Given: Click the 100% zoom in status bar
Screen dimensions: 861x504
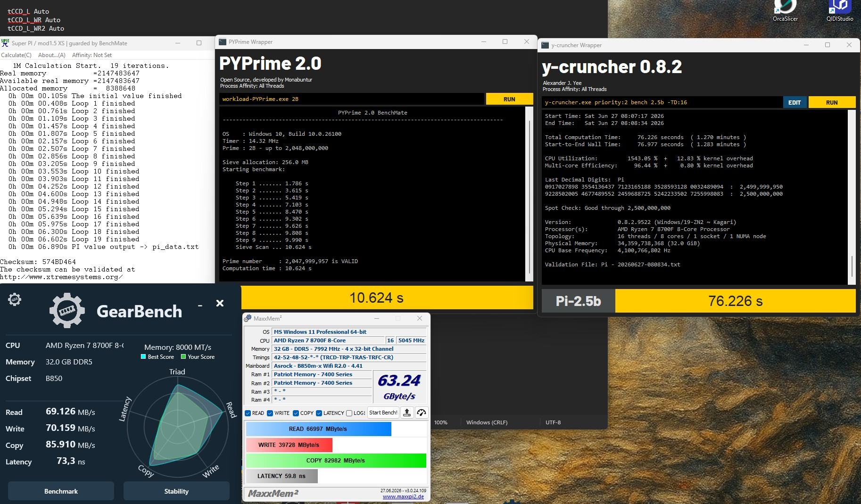Looking at the screenshot, I should click(441, 422).
